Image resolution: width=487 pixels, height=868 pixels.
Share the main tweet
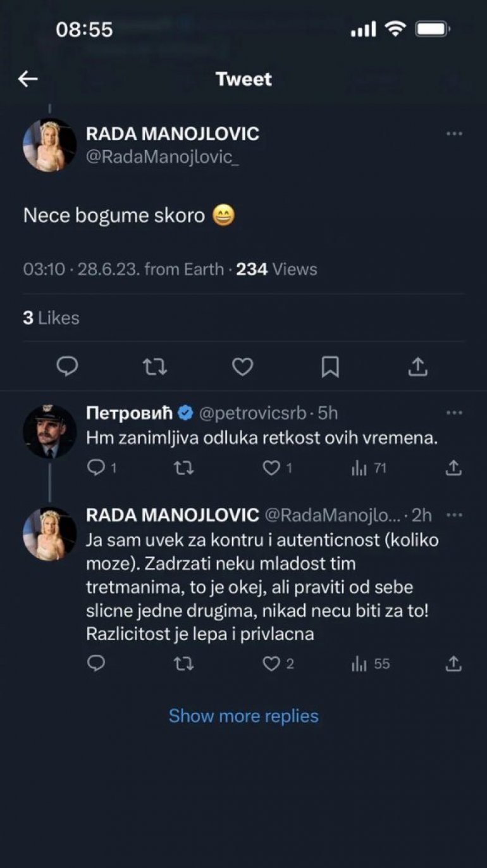[x=417, y=367]
